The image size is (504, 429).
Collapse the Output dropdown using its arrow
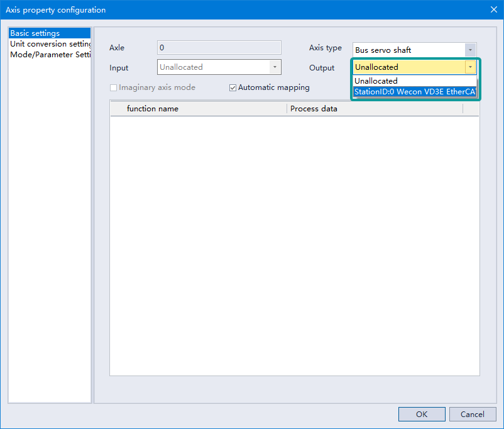(x=470, y=67)
